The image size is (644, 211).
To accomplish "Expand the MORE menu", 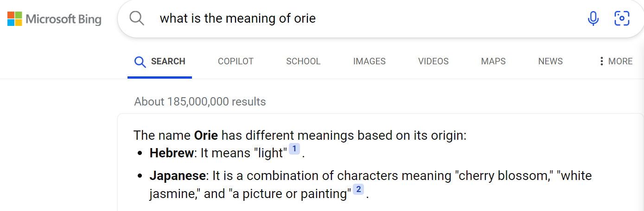I will coord(616,61).
